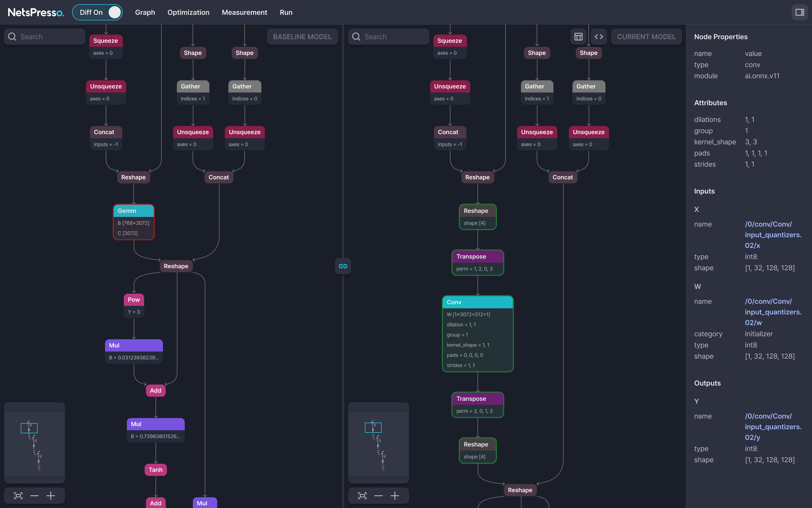Click the Optimization menu item
Viewport: 812px width, 508px height.
pos(188,12)
